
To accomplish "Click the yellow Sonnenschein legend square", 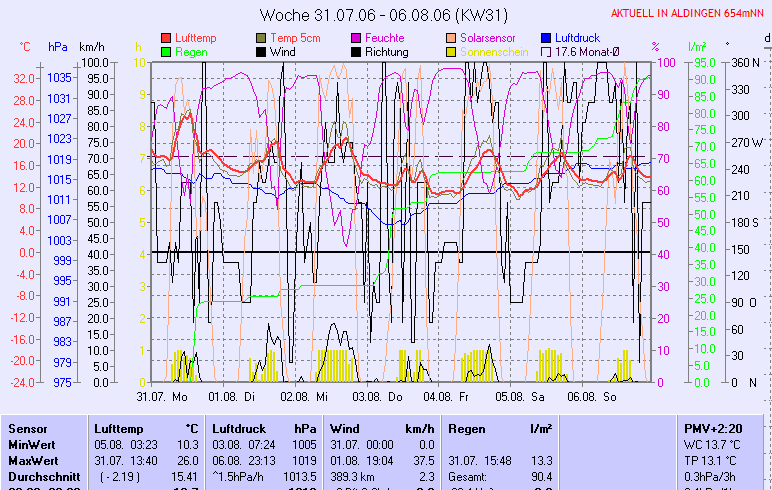I will tap(452, 52).
